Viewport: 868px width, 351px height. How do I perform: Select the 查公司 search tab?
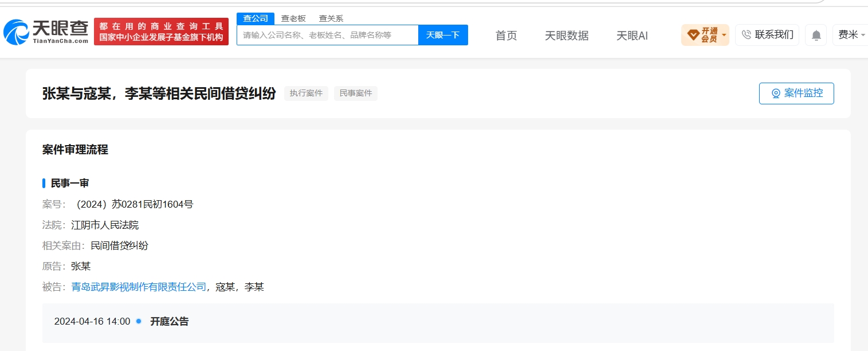click(x=256, y=18)
